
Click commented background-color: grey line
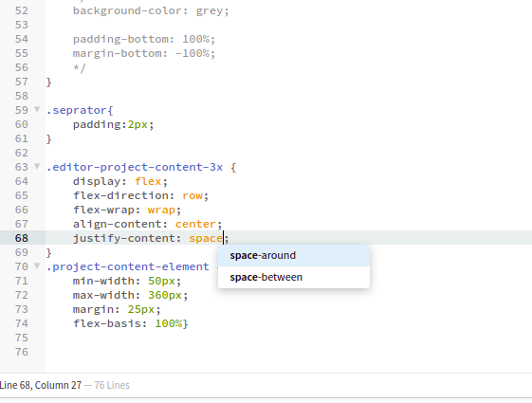[x=151, y=10]
